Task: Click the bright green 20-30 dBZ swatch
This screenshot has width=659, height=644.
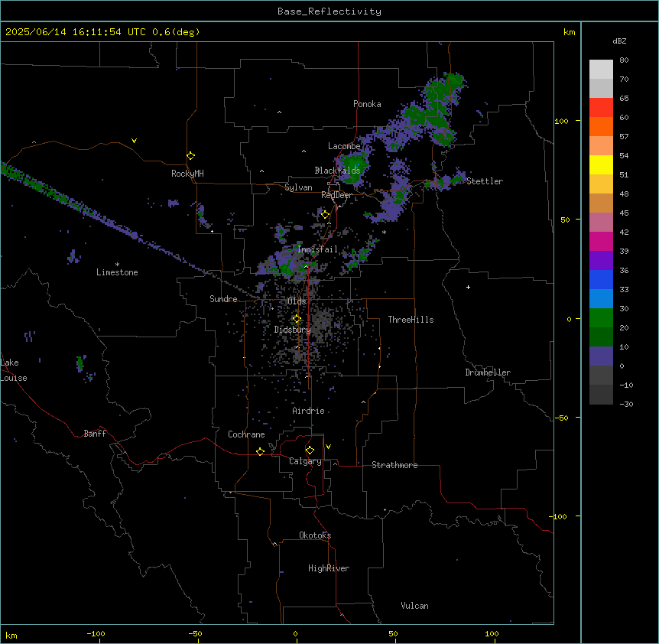Action: (x=601, y=318)
